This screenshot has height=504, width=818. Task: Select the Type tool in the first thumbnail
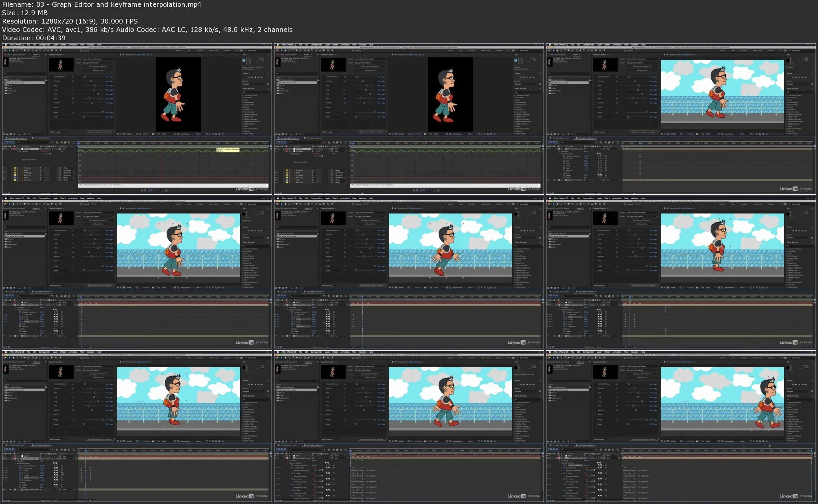click(x=40, y=51)
